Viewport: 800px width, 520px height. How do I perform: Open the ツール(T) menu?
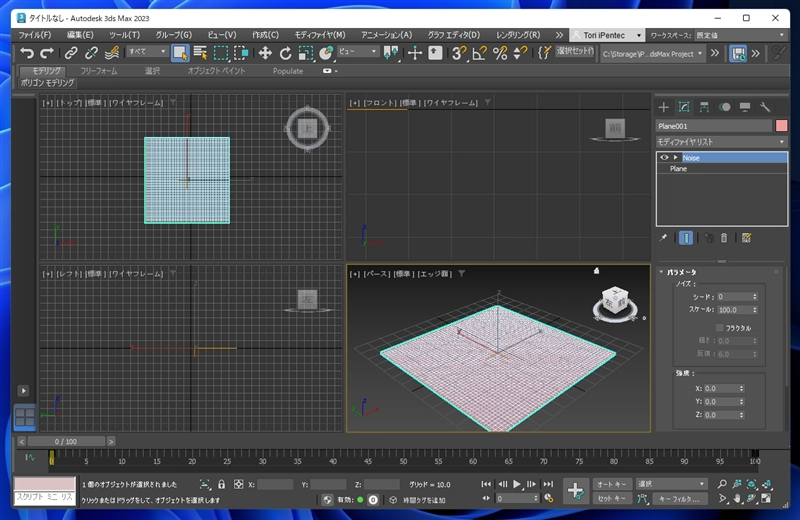(124, 35)
